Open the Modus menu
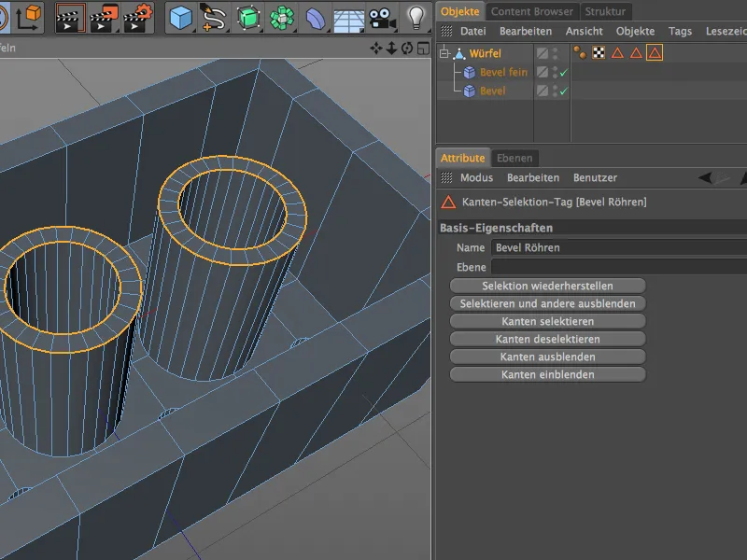Viewport: 747px width, 560px height. pyautogui.click(x=476, y=177)
